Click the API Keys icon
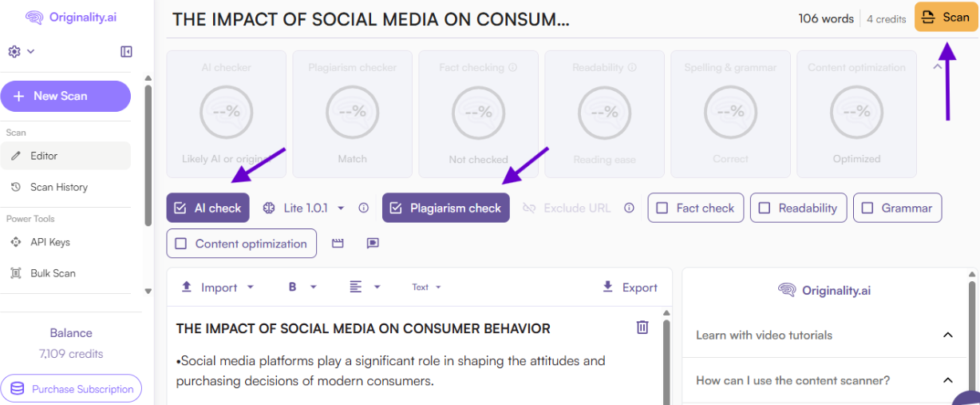Image resolution: width=980 pixels, height=405 pixels. coord(15,242)
